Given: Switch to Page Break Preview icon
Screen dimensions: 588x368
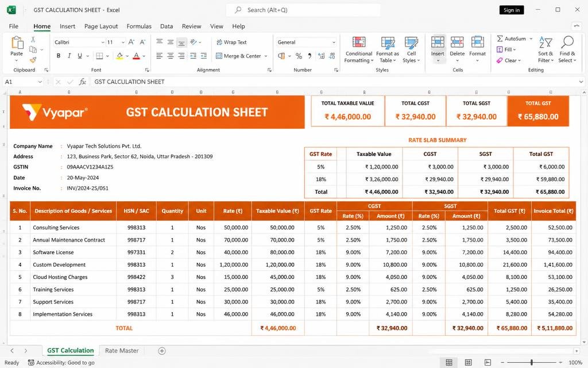Looking at the screenshot, I should point(488,362).
